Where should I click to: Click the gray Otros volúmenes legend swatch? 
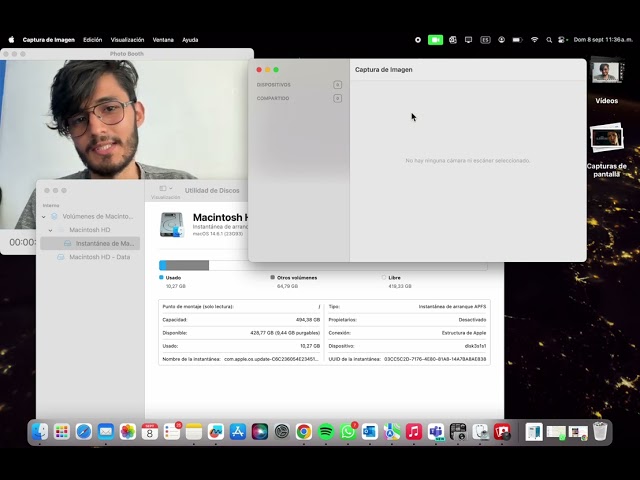coord(273,278)
